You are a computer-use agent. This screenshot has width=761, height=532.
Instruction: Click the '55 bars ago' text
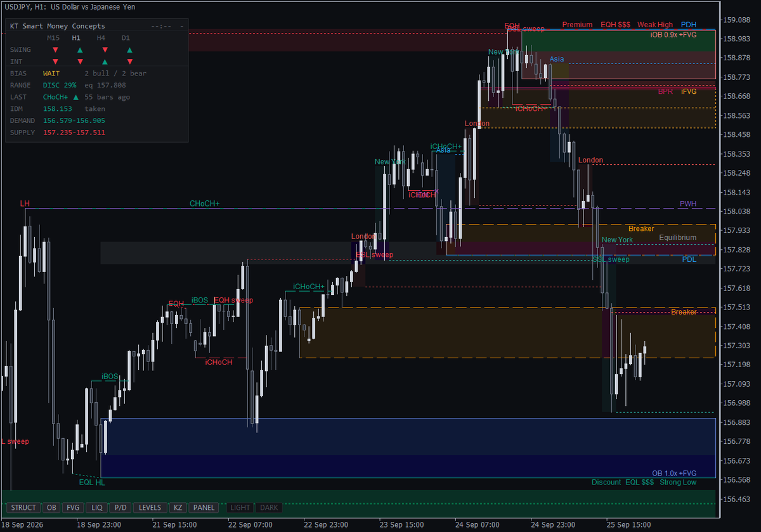point(107,97)
